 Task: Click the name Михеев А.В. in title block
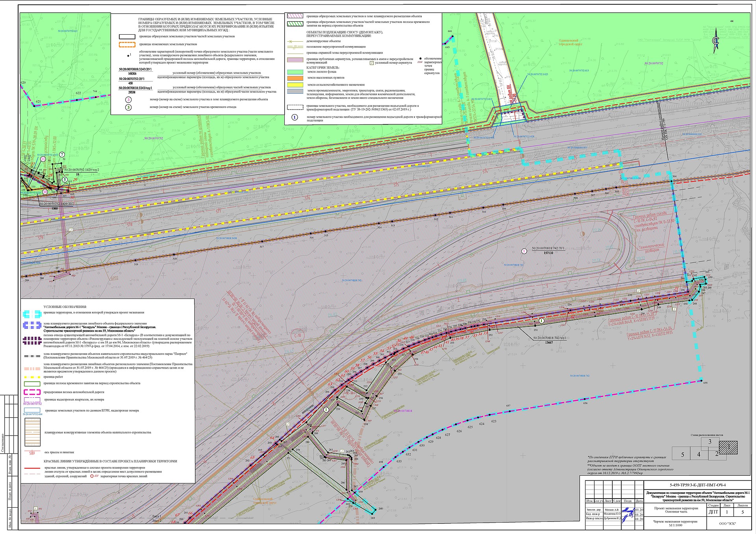pos(611,510)
